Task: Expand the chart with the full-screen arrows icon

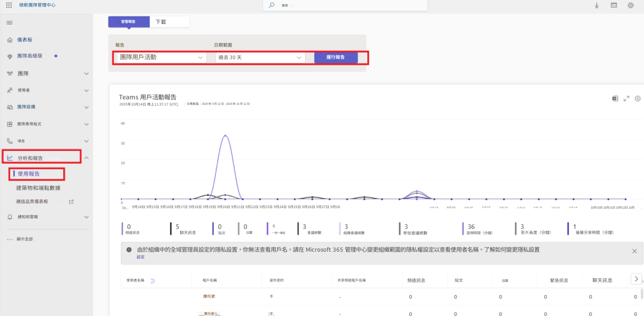Action: (x=626, y=98)
